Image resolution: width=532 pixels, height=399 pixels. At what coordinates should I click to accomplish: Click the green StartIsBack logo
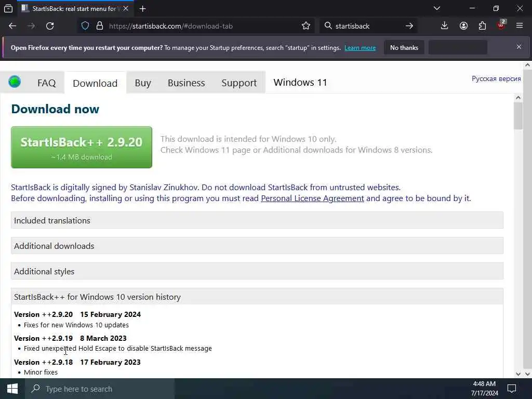(15, 82)
